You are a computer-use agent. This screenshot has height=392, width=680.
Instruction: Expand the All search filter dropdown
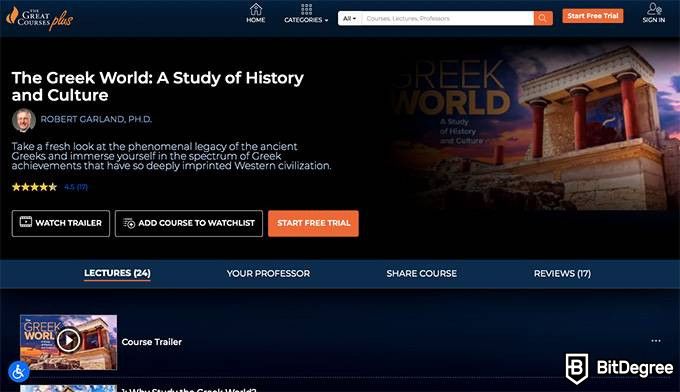pyautogui.click(x=350, y=18)
